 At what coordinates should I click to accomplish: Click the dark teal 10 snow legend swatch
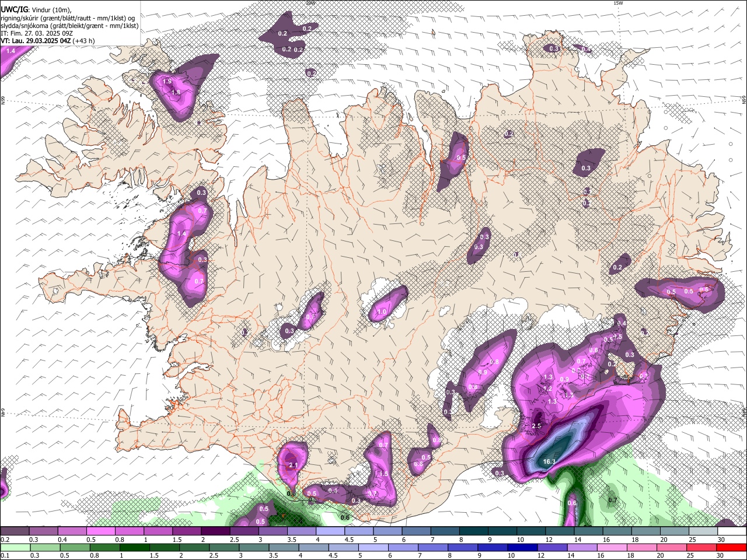coord(531,531)
